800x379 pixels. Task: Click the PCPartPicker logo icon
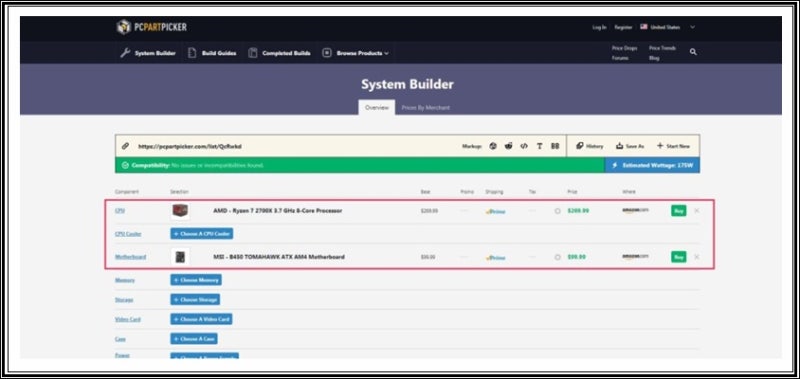click(x=123, y=27)
